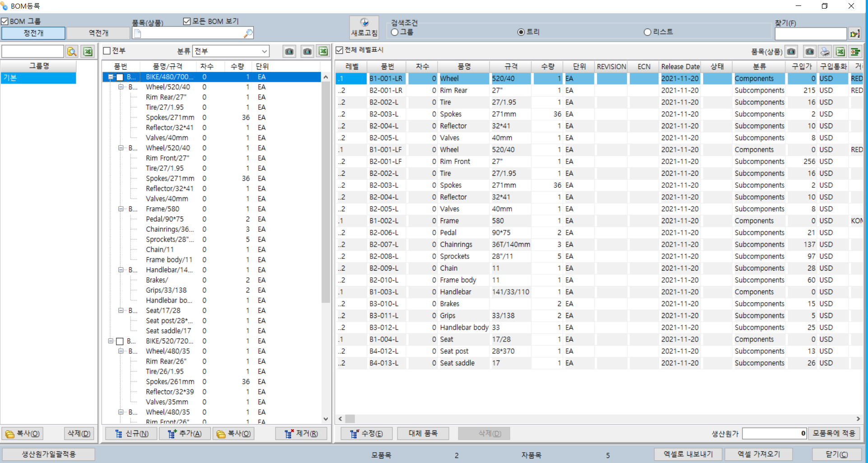Click the BOM등록 window title icon
868x463 pixels.
click(x=5, y=6)
